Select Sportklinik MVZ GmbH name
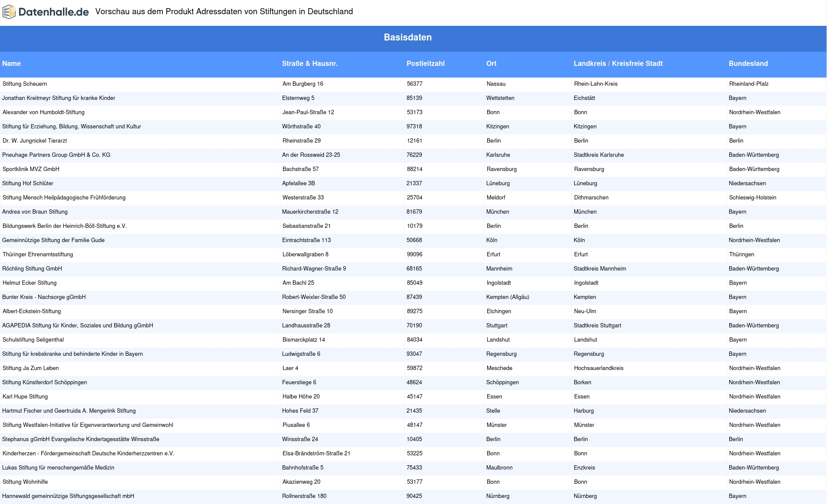 tap(31, 169)
